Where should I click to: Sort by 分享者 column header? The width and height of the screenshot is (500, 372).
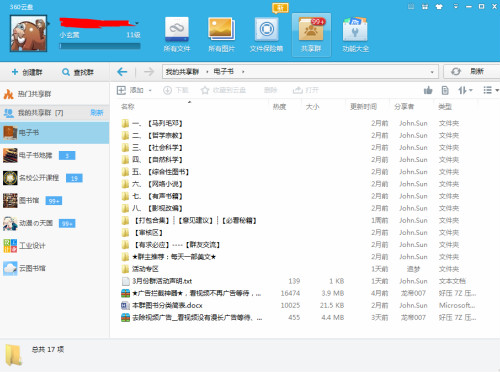(404, 107)
